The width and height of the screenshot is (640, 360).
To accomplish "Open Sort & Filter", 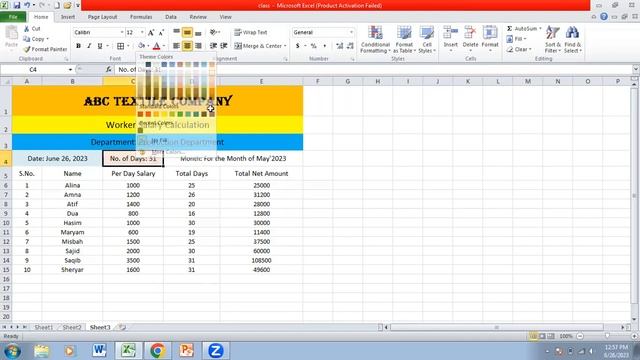I will [553, 39].
